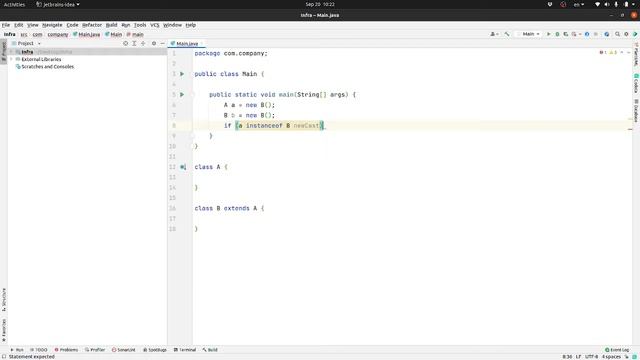
Task: Start debugging with the bug icon in the toolbar
Action: click(557, 34)
